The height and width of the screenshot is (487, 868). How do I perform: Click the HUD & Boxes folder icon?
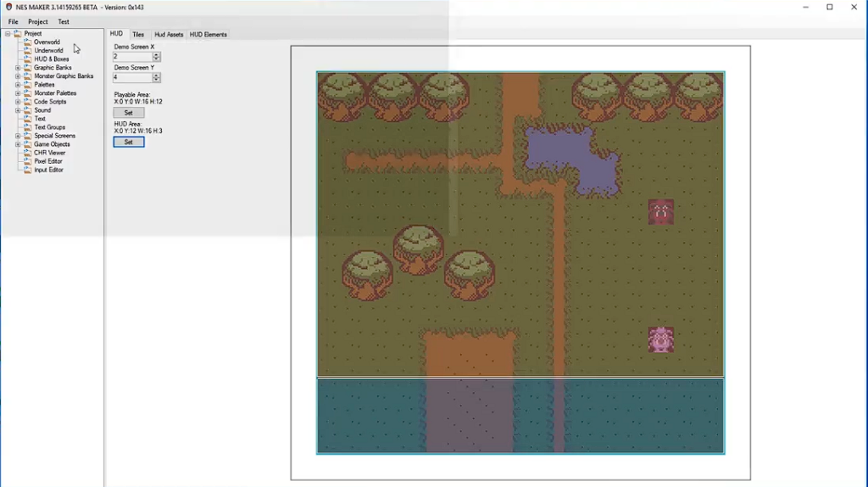pyautogui.click(x=27, y=59)
